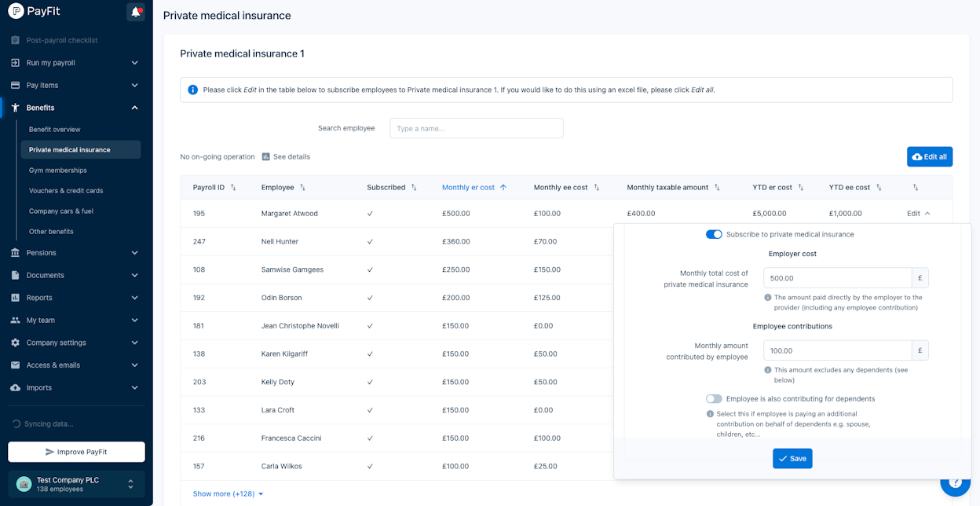
Task: Save the insurance subscription changes
Action: pos(792,459)
